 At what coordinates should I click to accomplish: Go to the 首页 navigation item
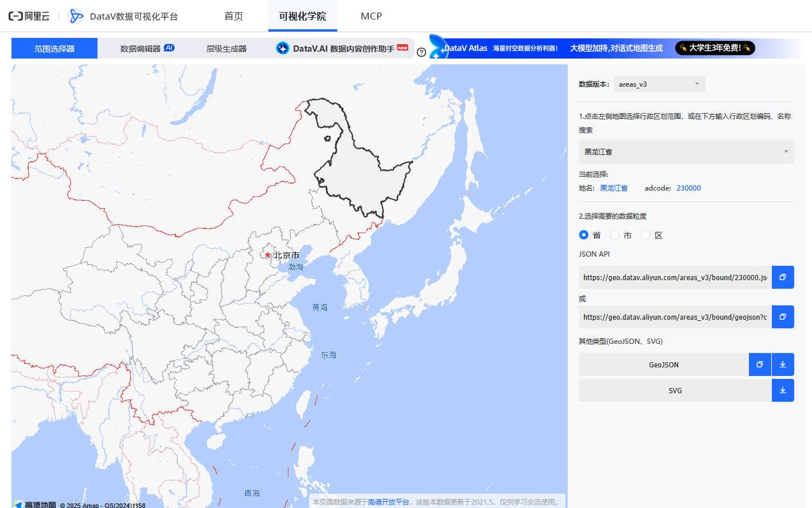click(x=233, y=16)
